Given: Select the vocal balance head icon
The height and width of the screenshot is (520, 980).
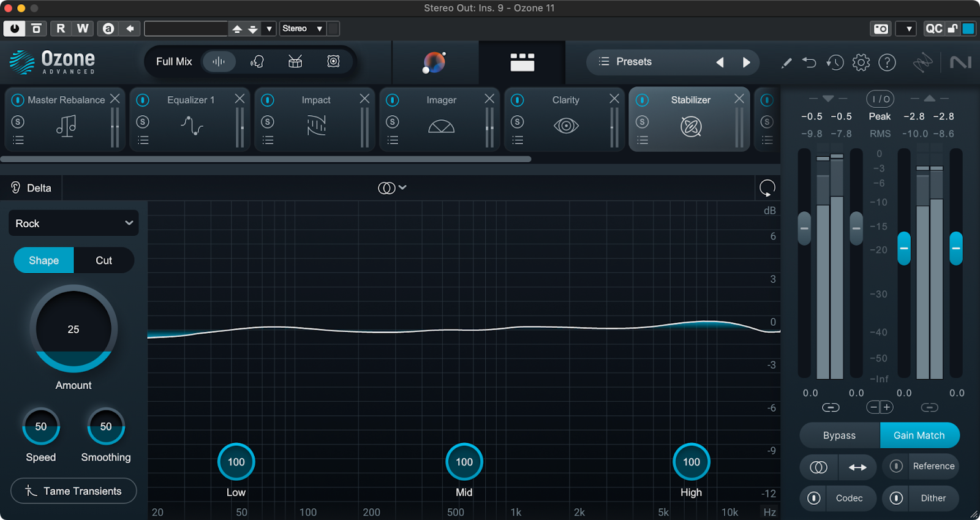Looking at the screenshot, I should tap(257, 61).
